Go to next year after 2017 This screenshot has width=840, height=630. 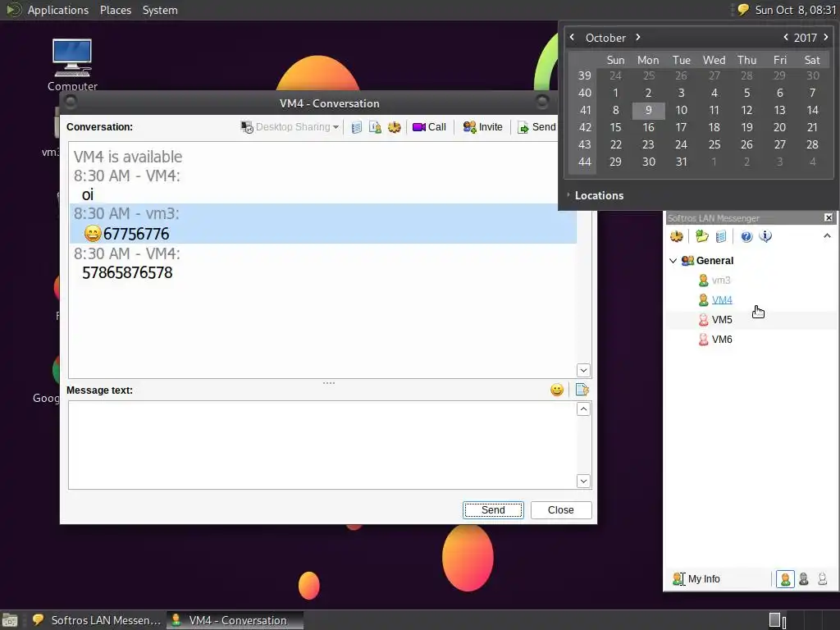click(x=825, y=37)
